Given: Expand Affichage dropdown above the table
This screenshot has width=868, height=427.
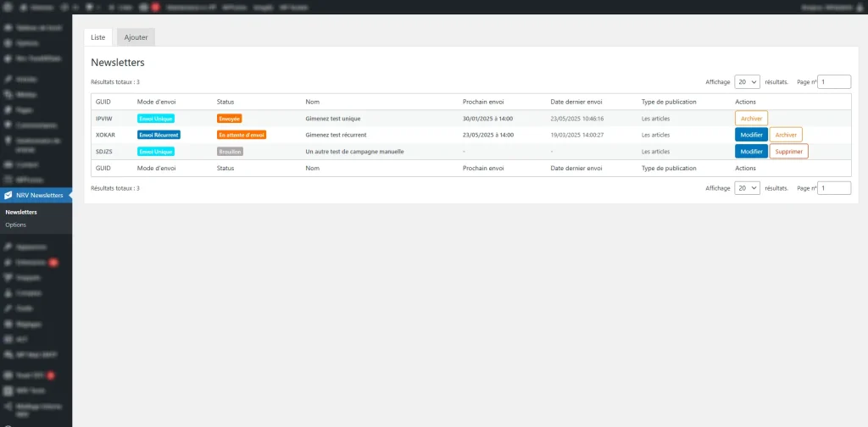Looking at the screenshot, I should point(748,82).
